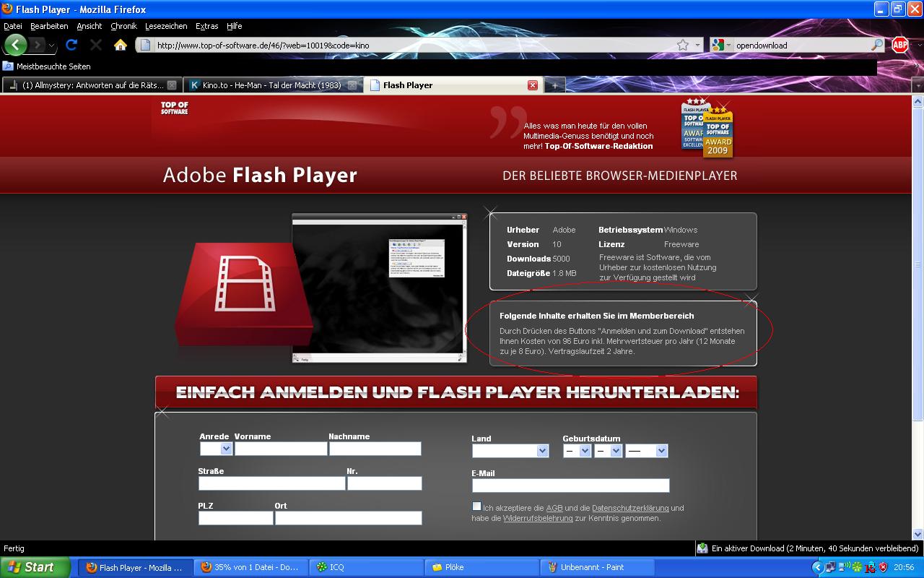Screen dimensions: 924x578
Task: Open the Widerrufsbelehrung link
Action: [x=538, y=518]
